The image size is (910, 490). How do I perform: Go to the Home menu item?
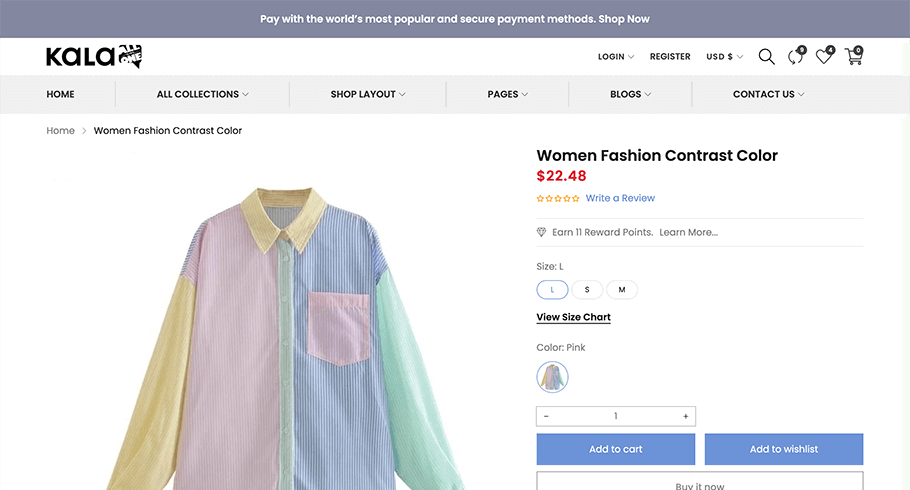coord(60,94)
